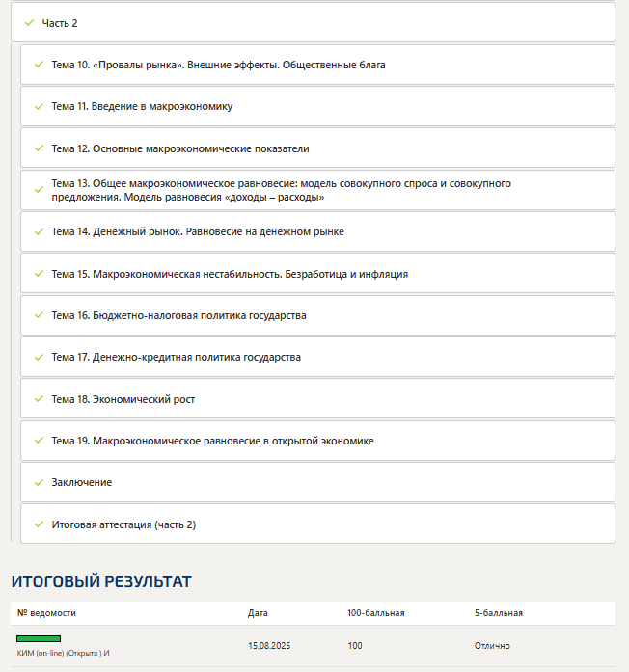The height and width of the screenshot is (672, 629).
Task: Click the checkmark beside Итоговая аттестация (часть 2)
Action: [39, 524]
